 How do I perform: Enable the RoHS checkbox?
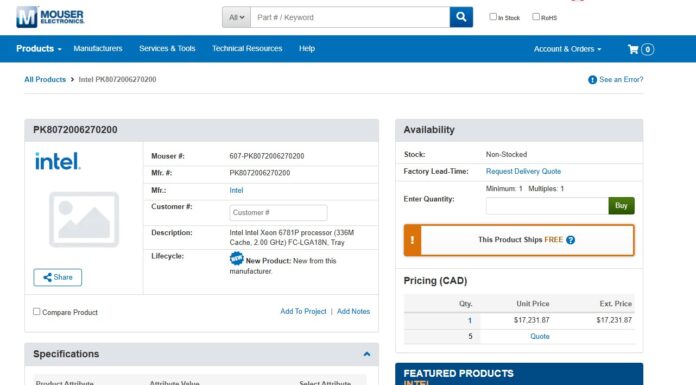point(536,17)
